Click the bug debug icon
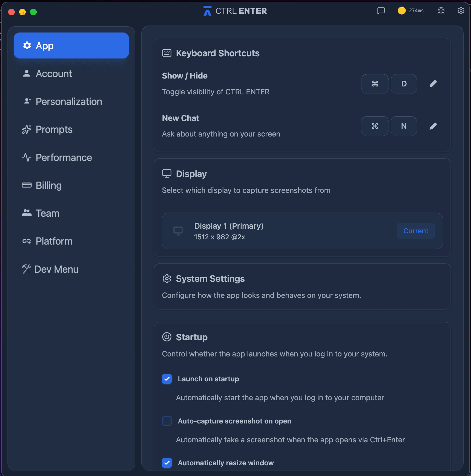This screenshot has height=476, width=471. pyautogui.click(x=441, y=11)
